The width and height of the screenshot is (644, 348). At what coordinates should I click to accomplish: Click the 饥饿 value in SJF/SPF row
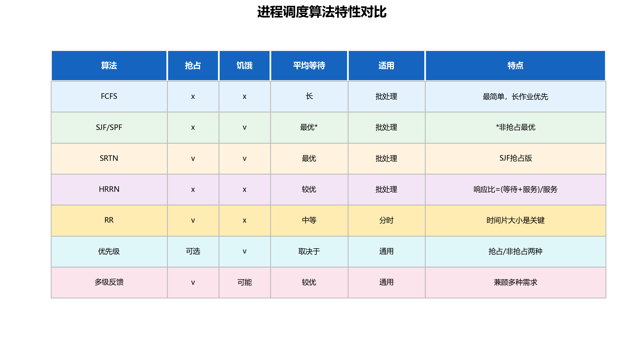point(244,127)
